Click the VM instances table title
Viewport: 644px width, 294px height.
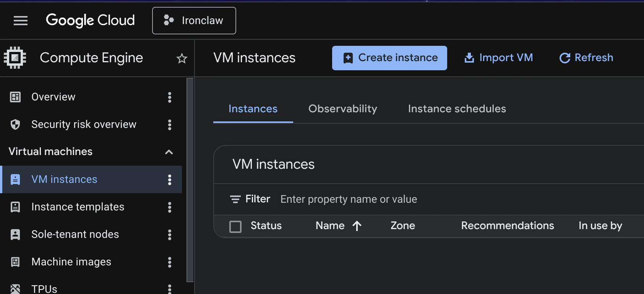[x=274, y=164]
